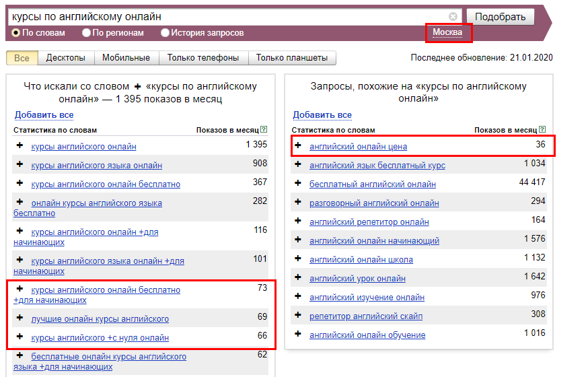Select 'История запросов' radio button
The height and width of the screenshot is (377, 588).
165,33
